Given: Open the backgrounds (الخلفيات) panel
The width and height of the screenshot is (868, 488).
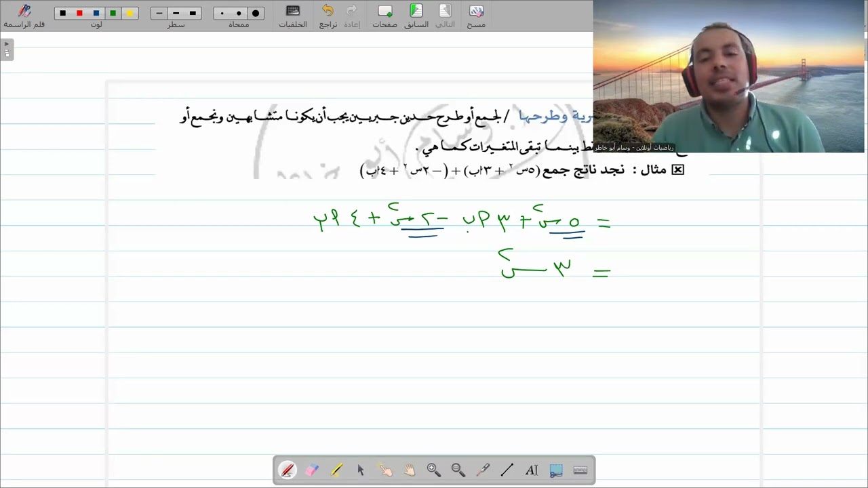Looking at the screenshot, I should coord(293,16).
